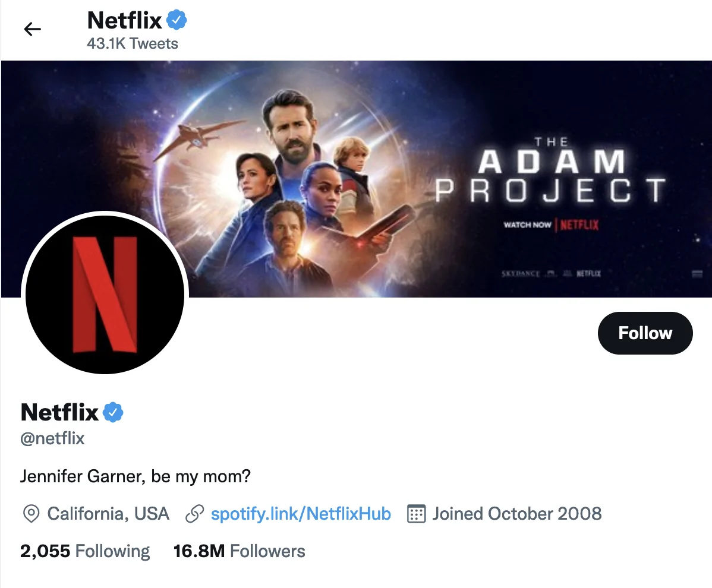Click the link chain icon
The width and height of the screenshot is (712, 588).
[x=194, y=514]
